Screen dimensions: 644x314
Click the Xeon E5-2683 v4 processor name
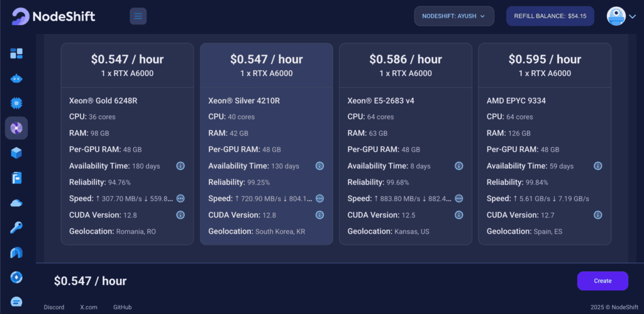(x=380, y=100)
